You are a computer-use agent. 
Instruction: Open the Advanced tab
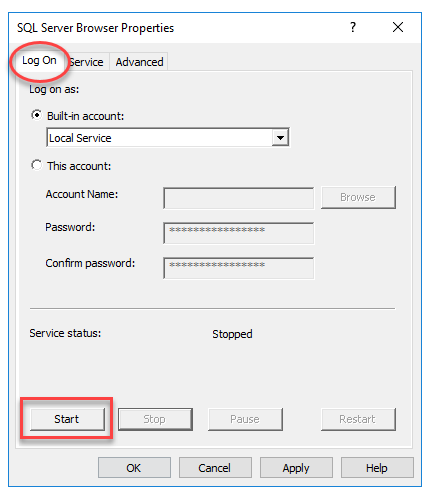139,62
